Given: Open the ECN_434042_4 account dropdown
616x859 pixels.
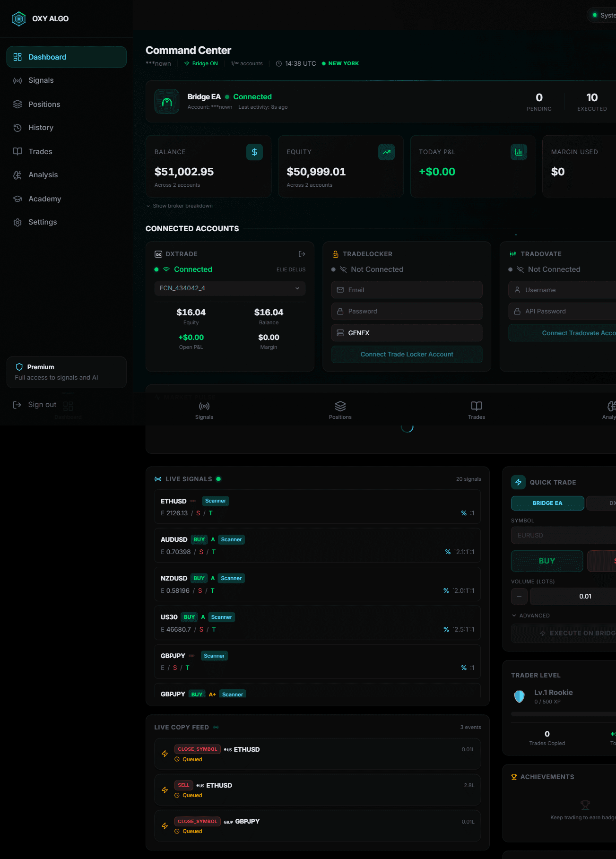Looking at the screenshot, I should pyautogui.click(x=230, y=288).
